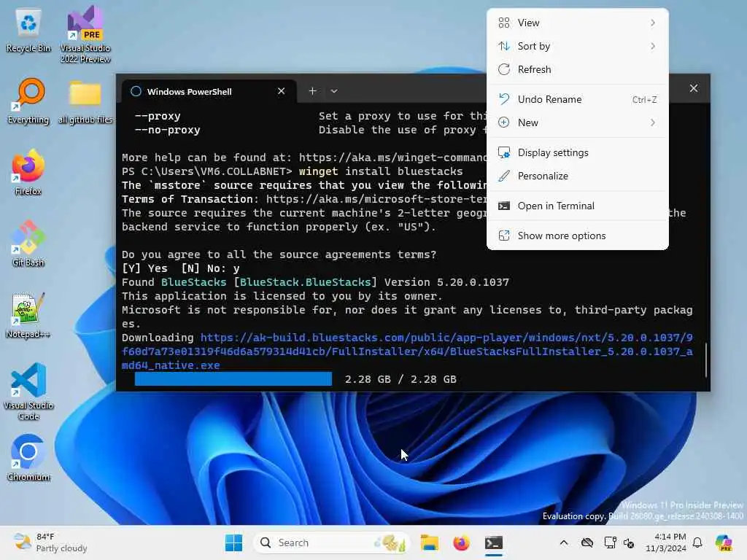The image size is (747, 560).
Task: Open clock and date 4:14 PM
Action: 665,542
